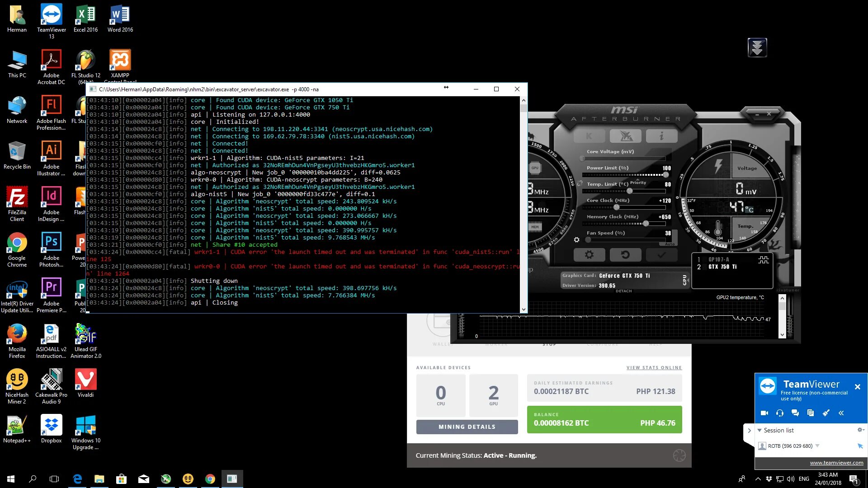Open Afterburner settings with the gear button
Image resolution: width=868 pixels, height=488 pixels.
589,255
